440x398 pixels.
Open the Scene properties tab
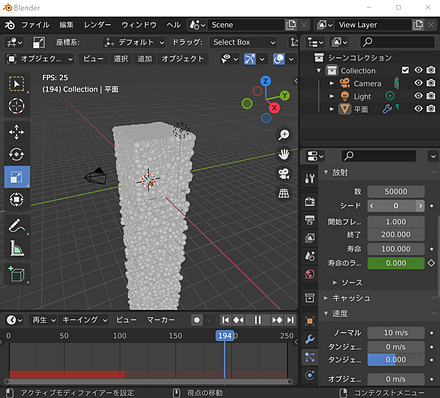click(x=310, y=256)
